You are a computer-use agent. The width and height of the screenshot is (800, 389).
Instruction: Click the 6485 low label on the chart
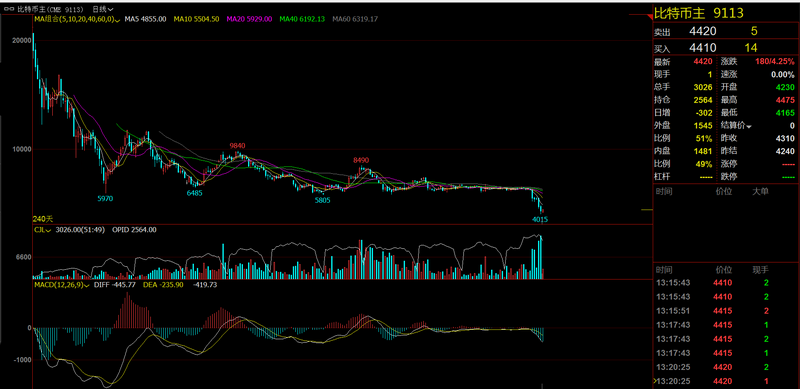coord(194,193)
